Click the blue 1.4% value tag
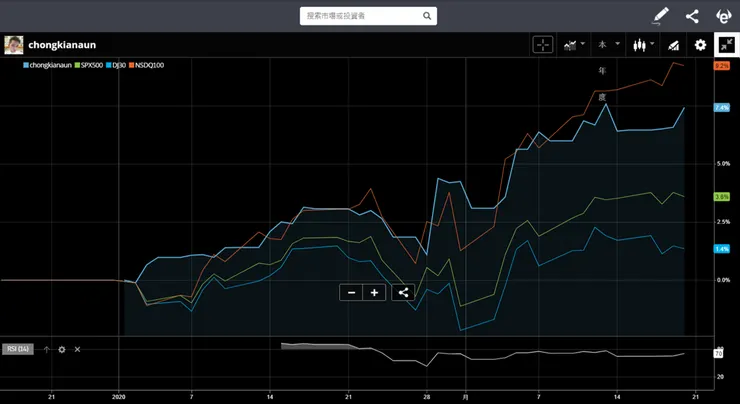This screenshot has width=740, height=404. pyautogui.click(x=722, y=249)
